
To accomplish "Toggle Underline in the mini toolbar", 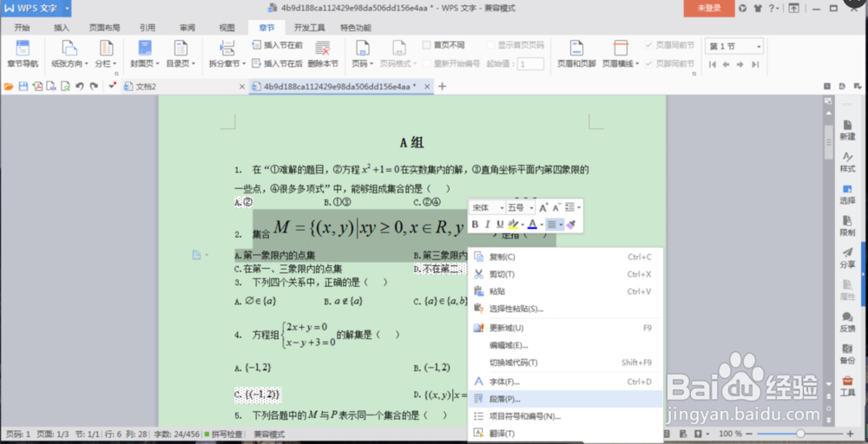I will point(499,225).
